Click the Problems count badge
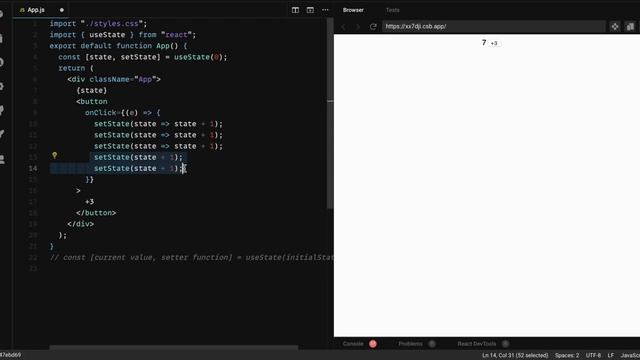This screenshot has height=360, width=640. tap(432, 344)
